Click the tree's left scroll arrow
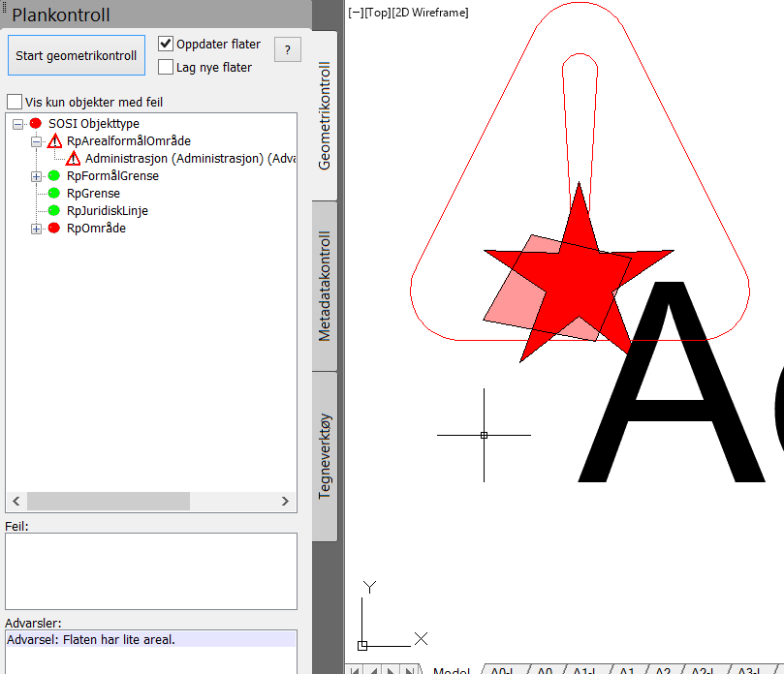 pyautogui.click(x=16, y=501)
